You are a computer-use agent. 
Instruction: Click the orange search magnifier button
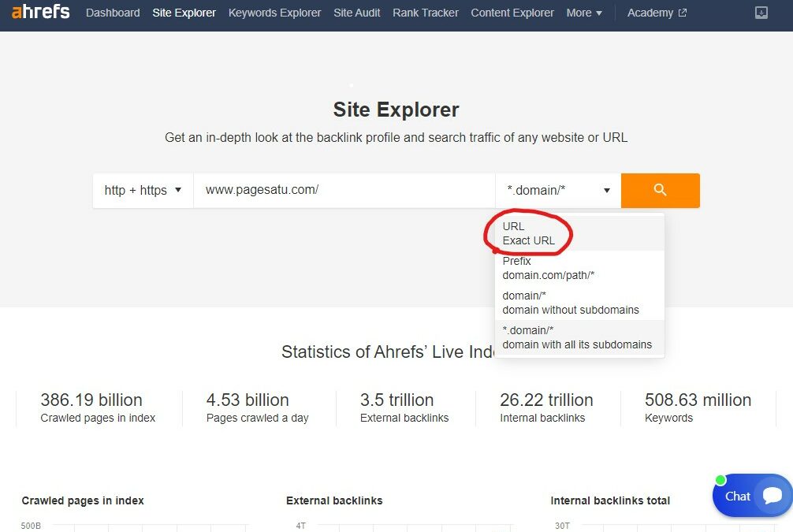click(660, 191)
